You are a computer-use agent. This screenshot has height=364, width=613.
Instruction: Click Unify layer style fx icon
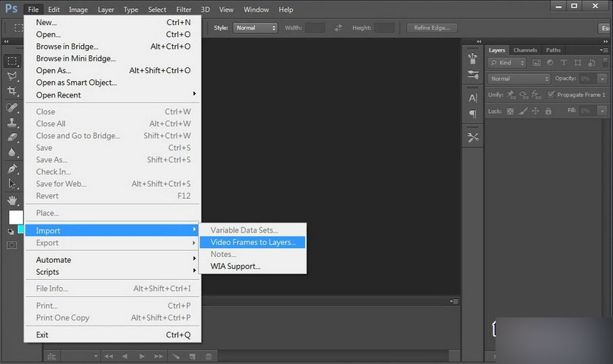click(536, 95)
